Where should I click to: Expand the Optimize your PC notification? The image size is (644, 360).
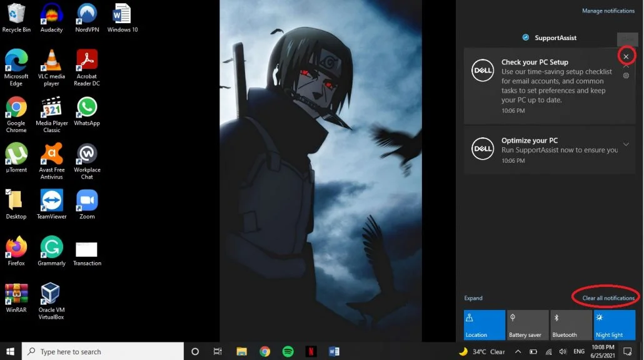626,145
